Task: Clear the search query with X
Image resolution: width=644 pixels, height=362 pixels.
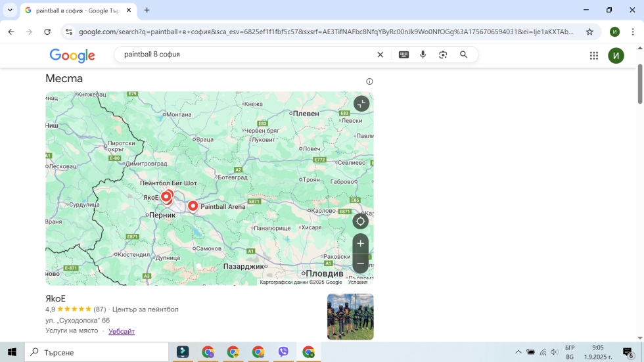Action: point(380,55)
